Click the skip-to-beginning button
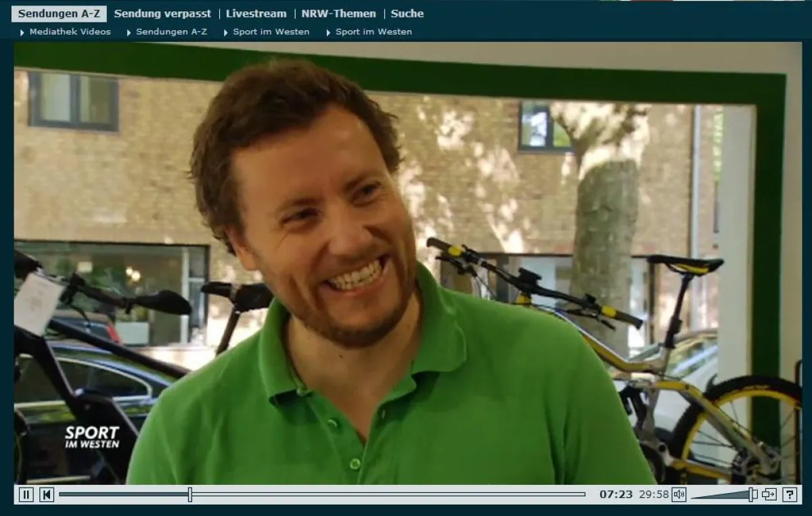The image size is (812, 516). click(46, 494)
